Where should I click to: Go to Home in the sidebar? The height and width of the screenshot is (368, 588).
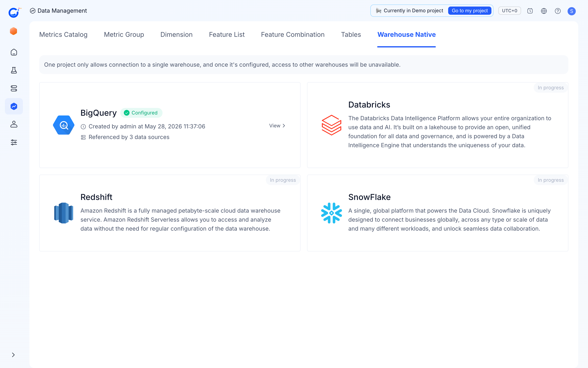(x=14, y=52)
